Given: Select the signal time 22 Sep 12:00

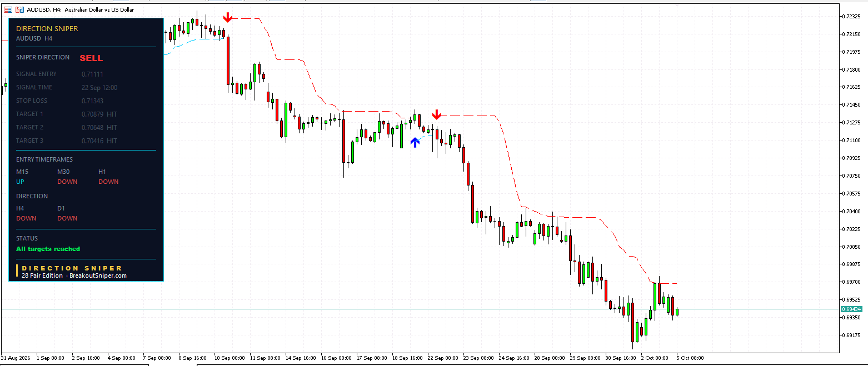Looking at the screenshot, I should click(x=99, y=87).
